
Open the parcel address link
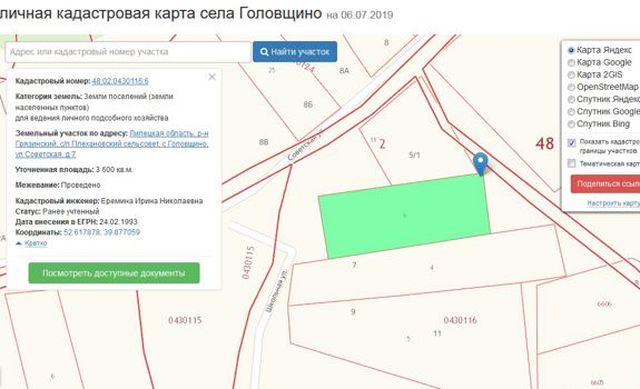coord(112,144)
